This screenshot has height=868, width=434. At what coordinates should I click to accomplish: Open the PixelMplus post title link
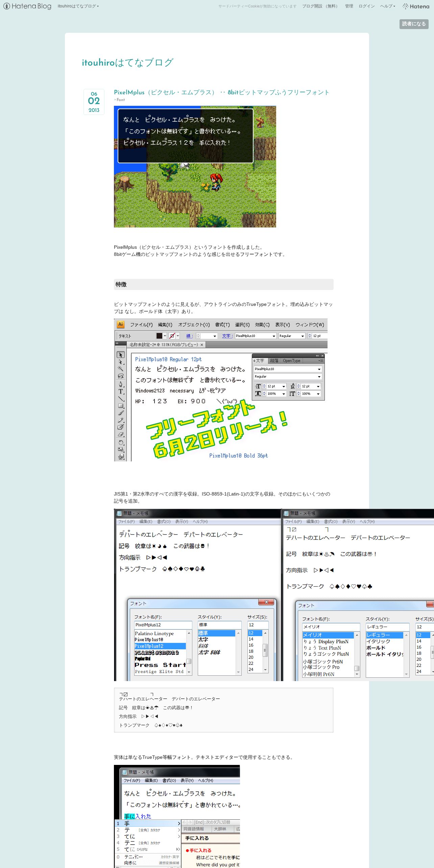[x=221, y=92]
